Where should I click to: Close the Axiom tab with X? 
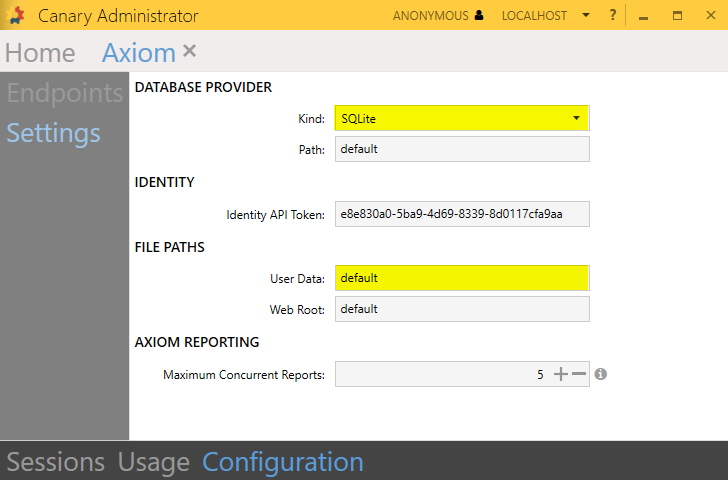pos(190,51)
